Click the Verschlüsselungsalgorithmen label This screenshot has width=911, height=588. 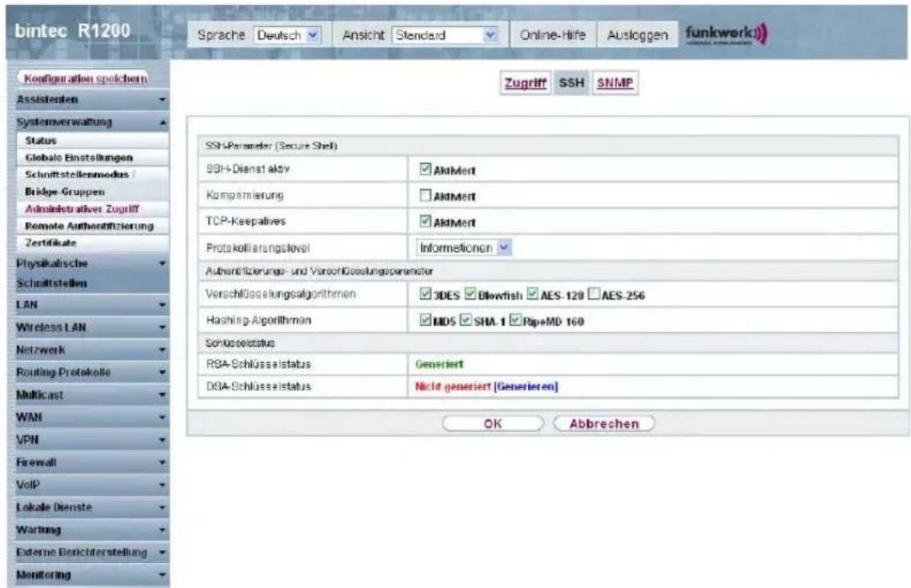[x=280, y=294]
